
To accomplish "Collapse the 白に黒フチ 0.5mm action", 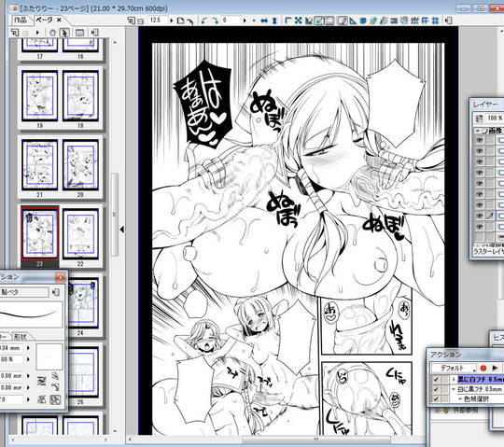I will pos(454,389).
